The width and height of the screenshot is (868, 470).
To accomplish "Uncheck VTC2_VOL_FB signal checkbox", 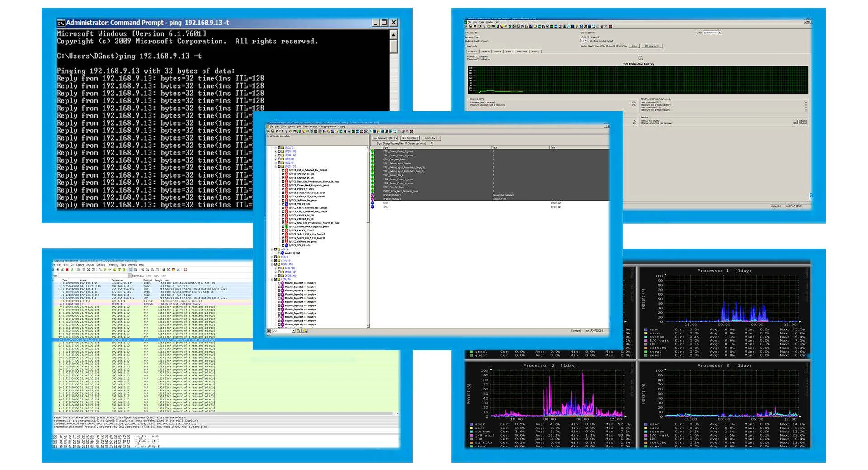I will point(283,245).
